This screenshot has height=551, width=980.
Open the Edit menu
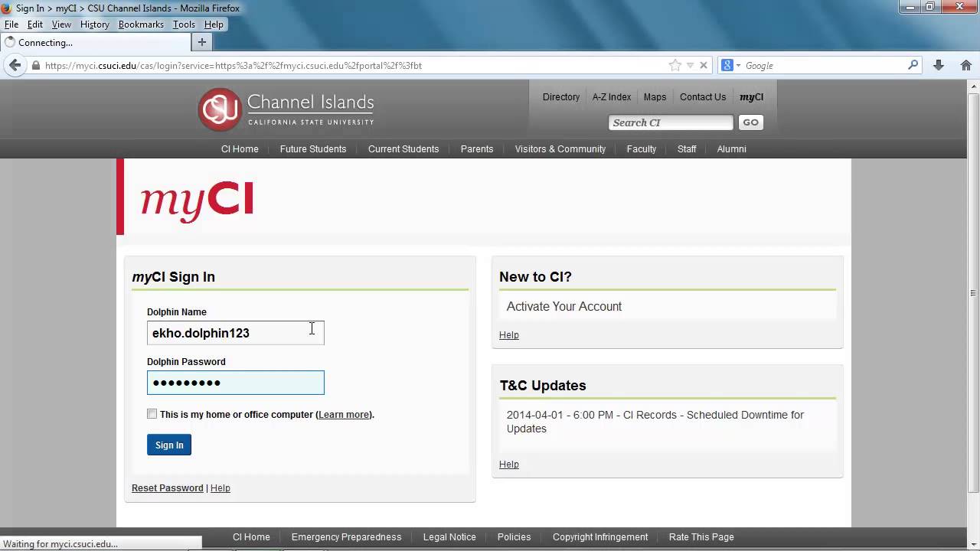[x=35, y=24]
